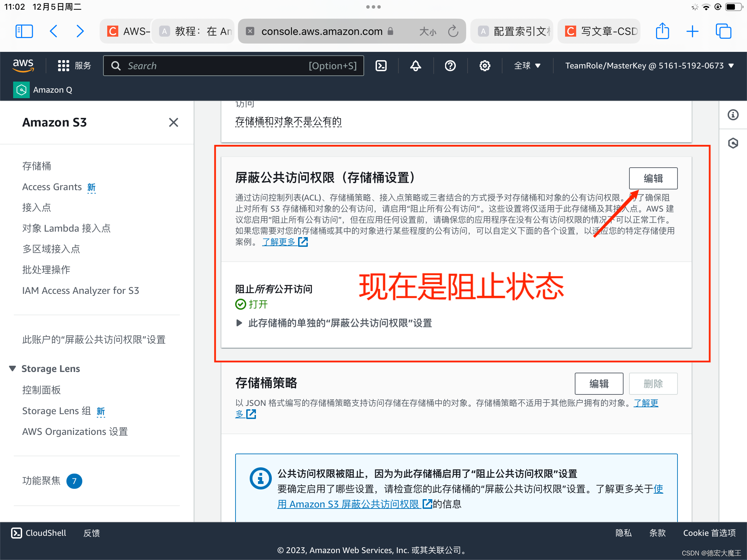Image resolution: width=747 pixels, height=560 pixels.
Task: Open AWS notifications bell
Action: click(416, 66)
